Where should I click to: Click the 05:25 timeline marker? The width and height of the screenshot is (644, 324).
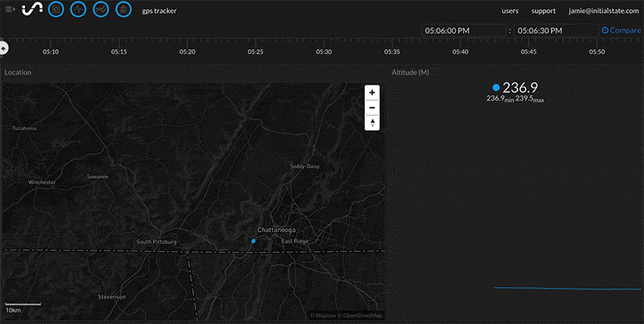(x=255, y=52)
